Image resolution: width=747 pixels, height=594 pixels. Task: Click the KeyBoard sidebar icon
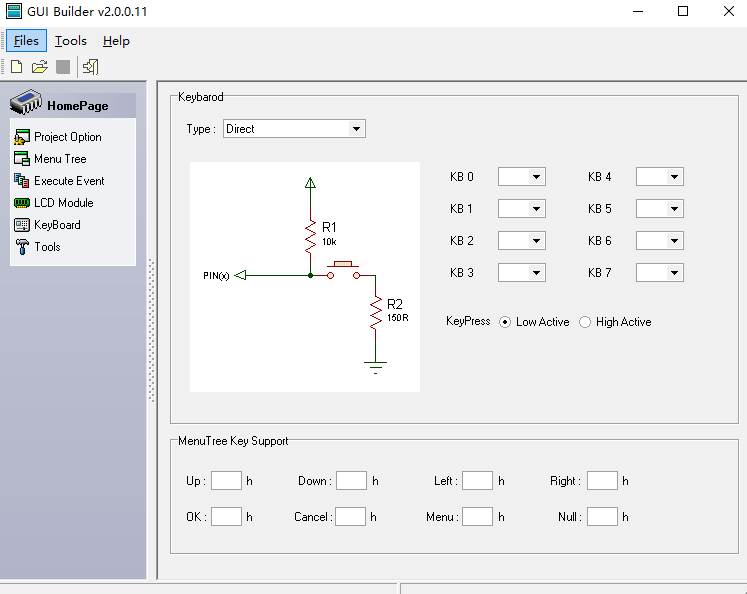tap(22, 225)
